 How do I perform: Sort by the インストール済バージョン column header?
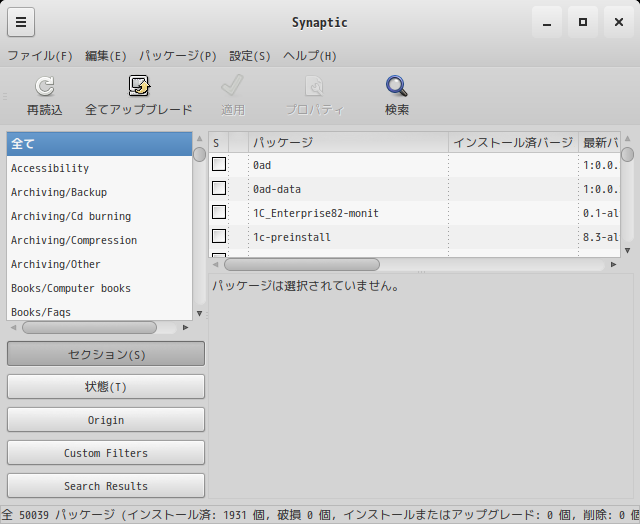(x=513, y=142)
